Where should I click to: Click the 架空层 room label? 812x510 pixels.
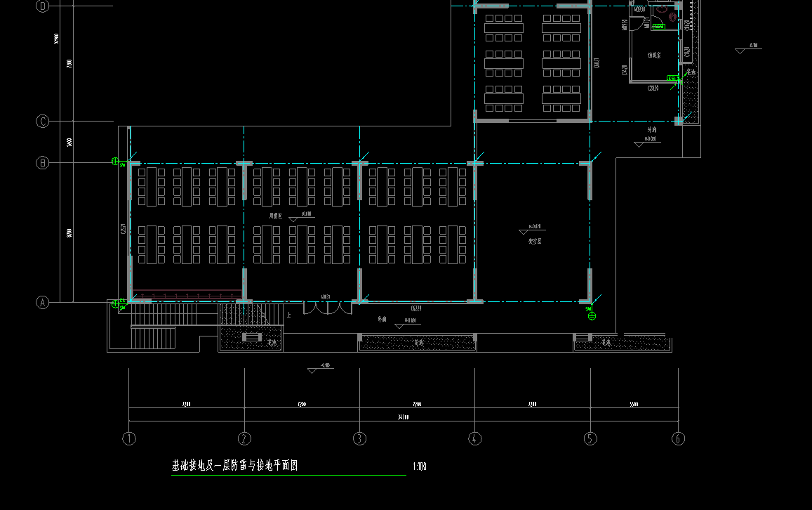point(535,241)
